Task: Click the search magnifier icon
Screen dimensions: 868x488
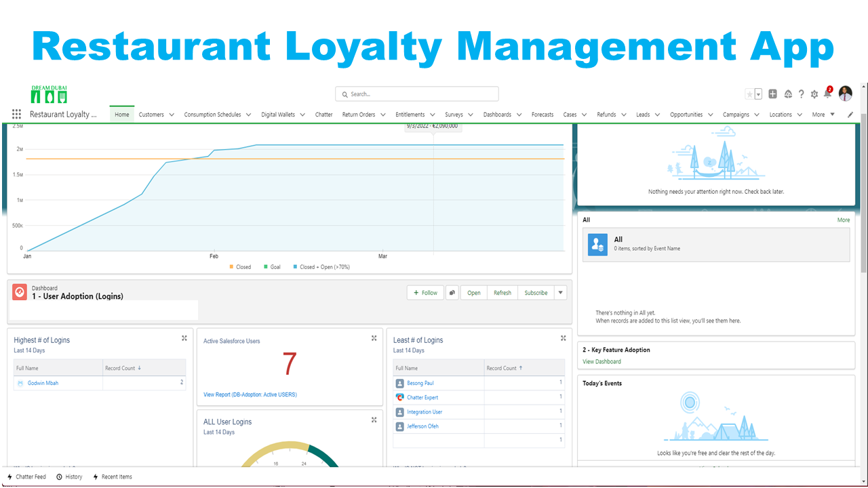Action: pyautogui.click(x=344, y=94)
